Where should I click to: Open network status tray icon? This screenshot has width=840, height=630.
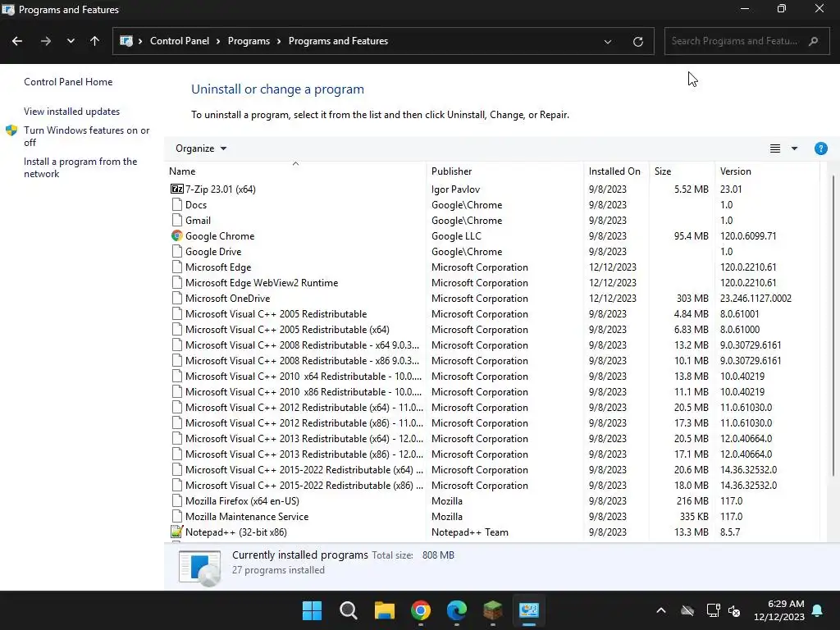(713, 610)
